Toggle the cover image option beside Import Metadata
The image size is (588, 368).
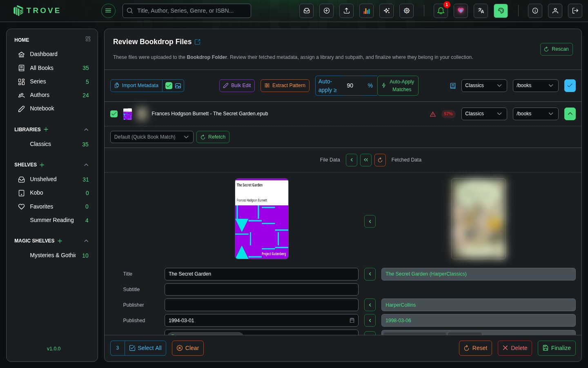click(x=178, y=85)
